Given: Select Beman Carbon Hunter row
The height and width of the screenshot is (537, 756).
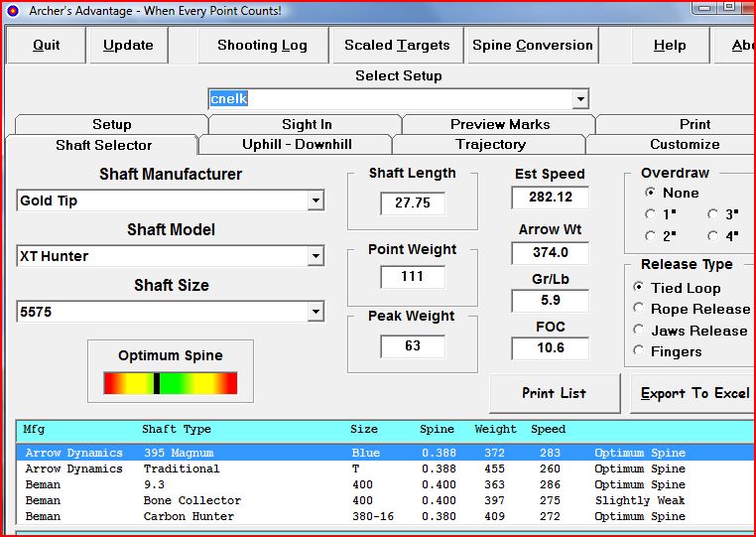Looking at the screenshot, I should click(x=386, y=516).
